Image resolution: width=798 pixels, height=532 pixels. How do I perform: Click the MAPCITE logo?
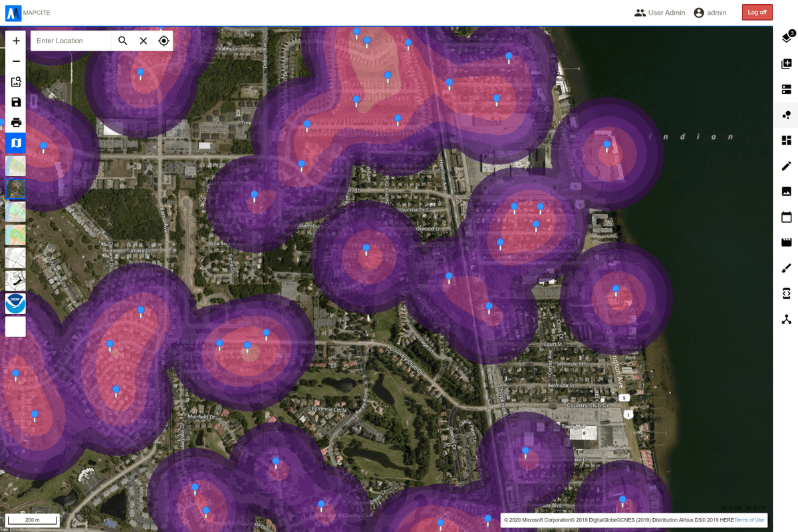27,13
